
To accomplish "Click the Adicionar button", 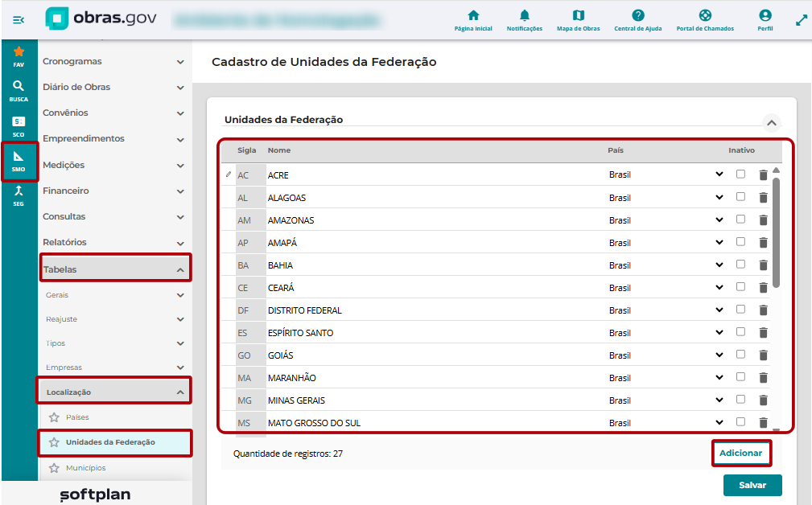I will point(740,453).
